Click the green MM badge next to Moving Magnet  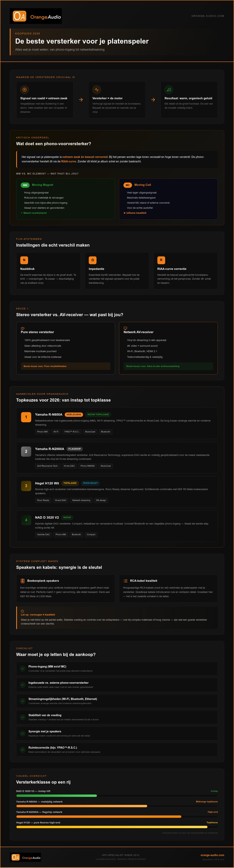click(25, 185)
